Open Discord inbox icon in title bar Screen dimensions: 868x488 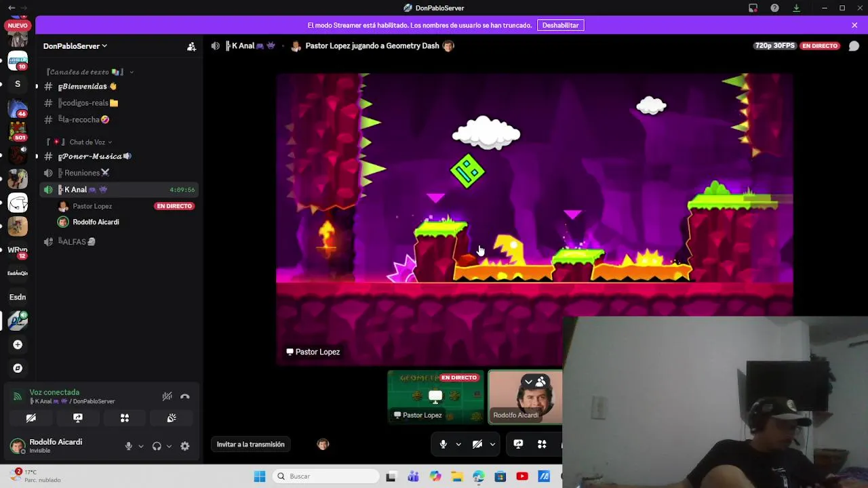[753, 8]
